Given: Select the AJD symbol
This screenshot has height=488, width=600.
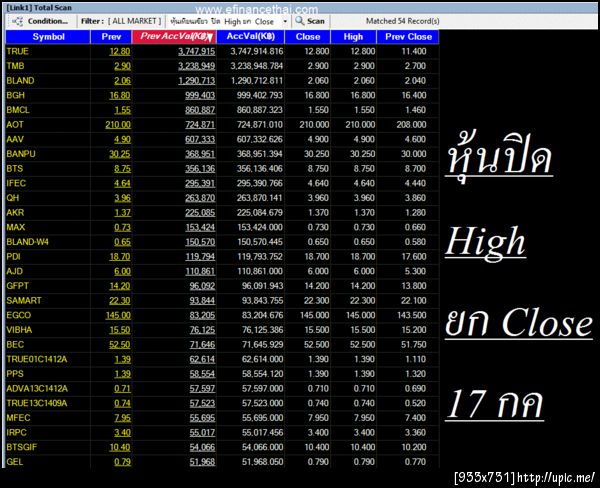Looking at the screenshot, I should 15,271.
